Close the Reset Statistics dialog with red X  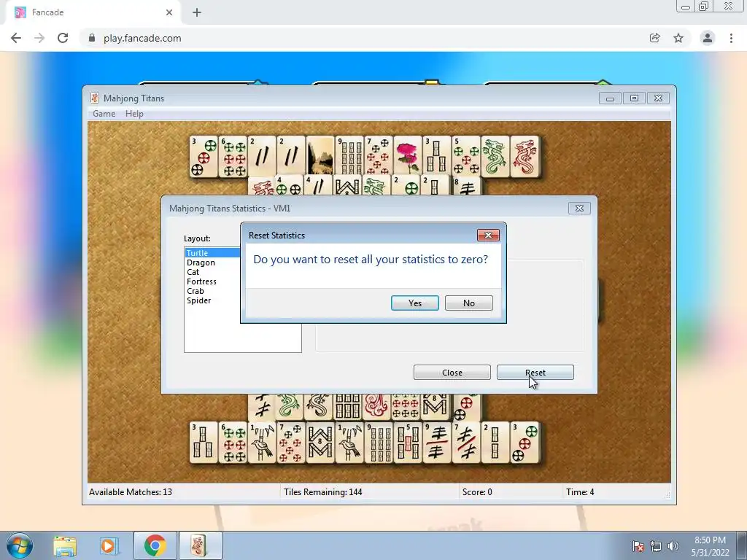click(488, 235)
